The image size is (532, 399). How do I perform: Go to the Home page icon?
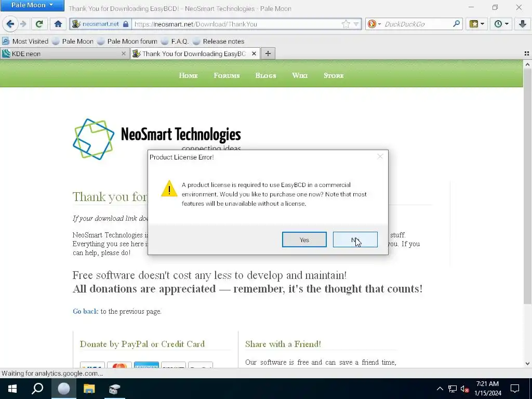(x=58, y=24)
